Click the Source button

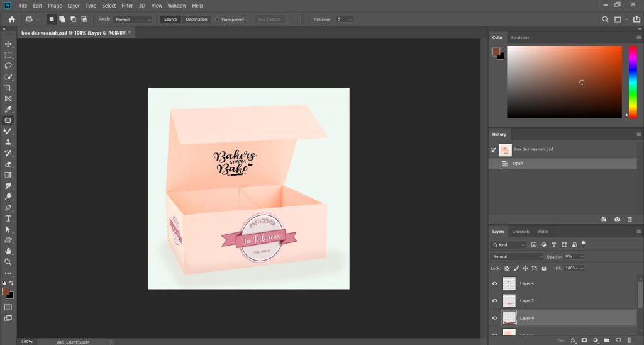tap(170, 20)
